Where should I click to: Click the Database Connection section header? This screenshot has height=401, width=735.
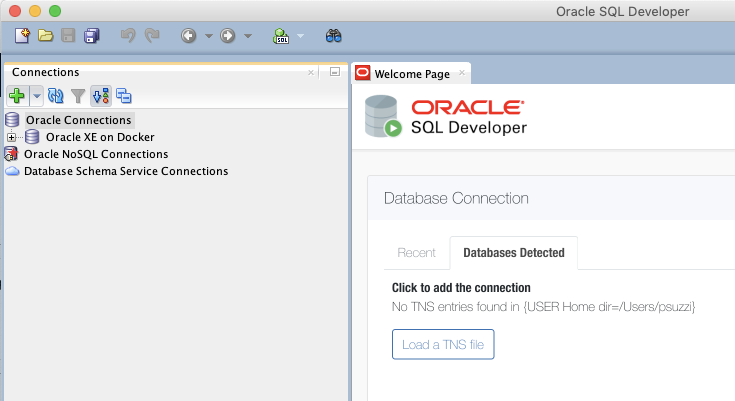[x=456, y=198]
